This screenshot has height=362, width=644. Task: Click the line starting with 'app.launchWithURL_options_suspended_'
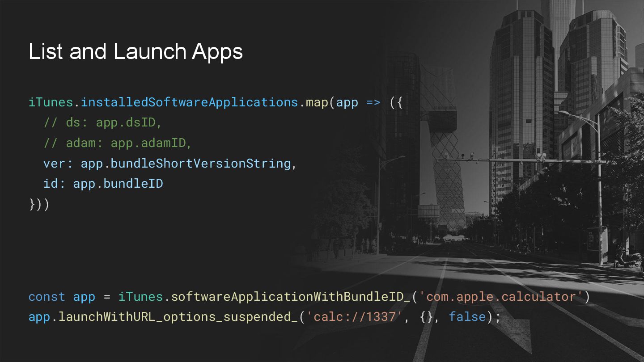pyautogui.click(x=264, y=317)
